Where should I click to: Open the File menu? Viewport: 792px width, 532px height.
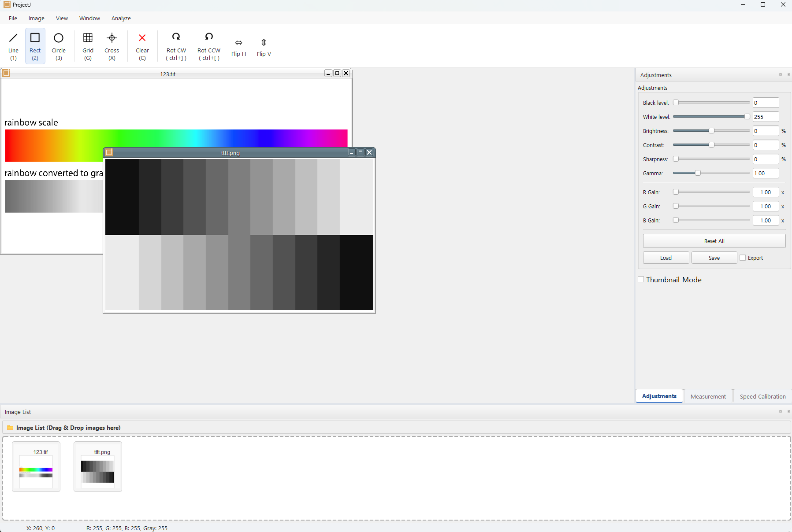(13, 18)
